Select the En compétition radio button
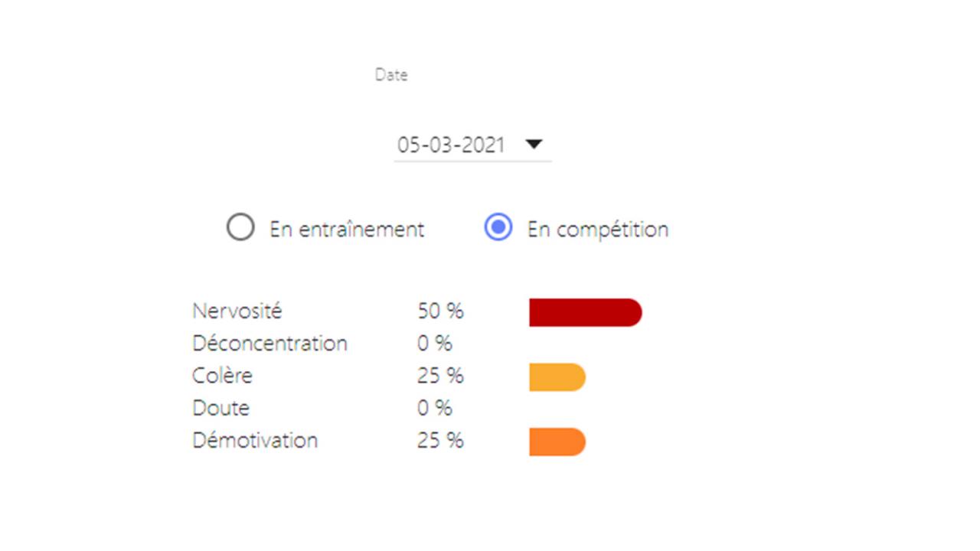The width and height of the screenshot is (980, 551). click(x=498, y=228)
